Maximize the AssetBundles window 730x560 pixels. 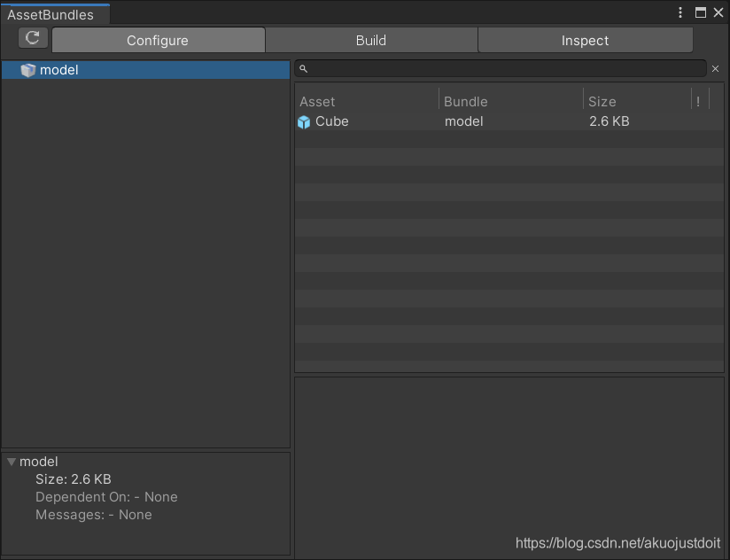pos(700,12)
